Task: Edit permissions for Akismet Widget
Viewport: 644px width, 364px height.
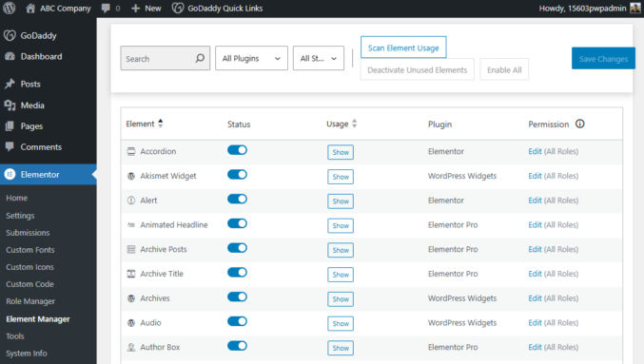Action: [x=535, y=176]
